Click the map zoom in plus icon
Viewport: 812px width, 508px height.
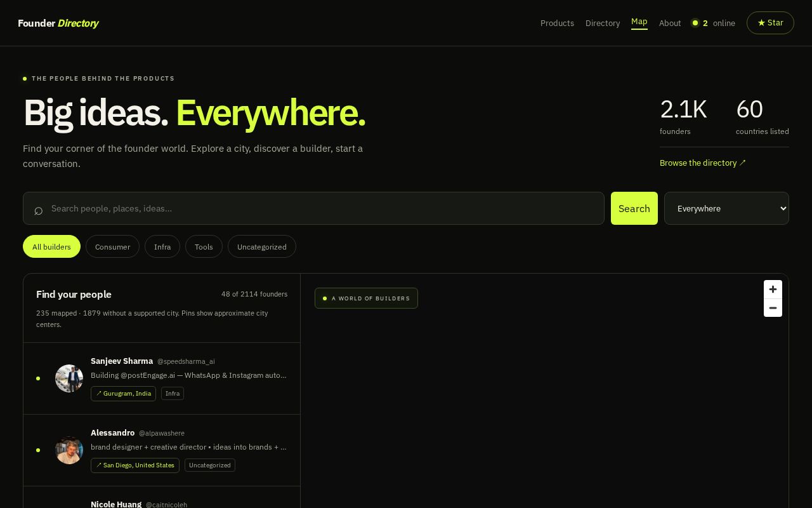[773, 290]
